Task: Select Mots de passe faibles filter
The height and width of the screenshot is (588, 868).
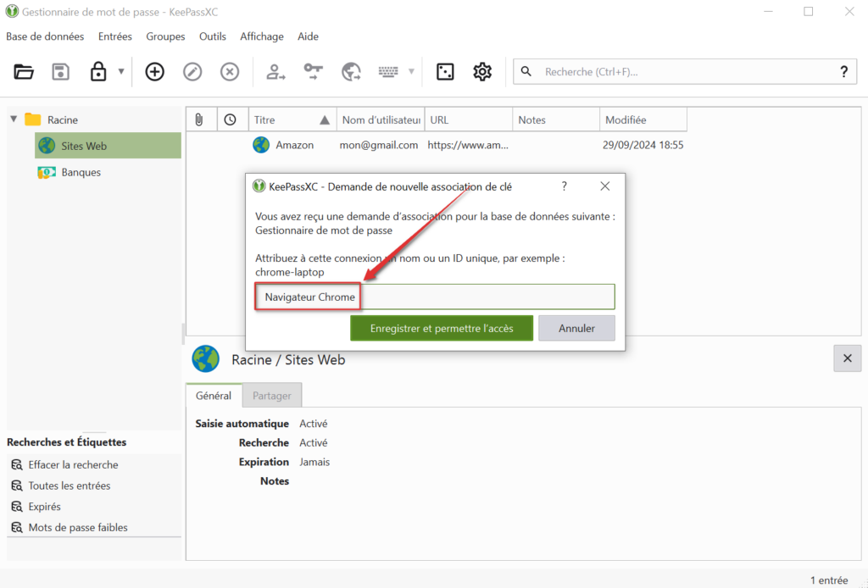Action: 78,527
